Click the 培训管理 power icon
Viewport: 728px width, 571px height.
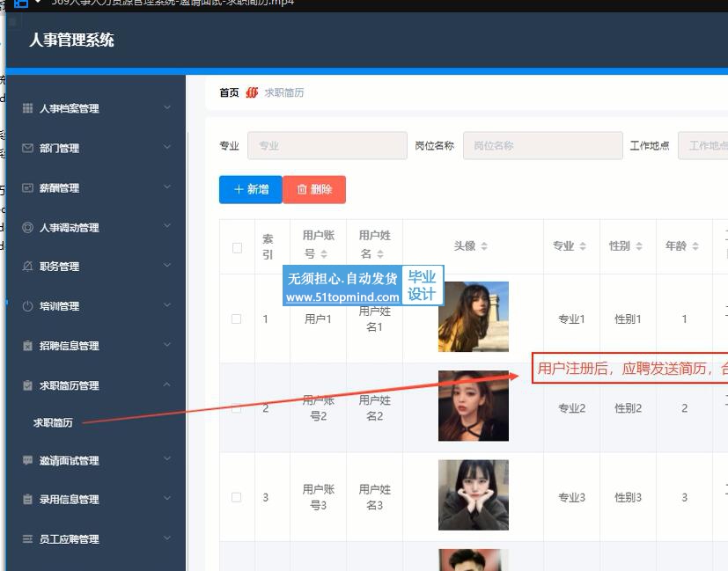pyautogui.click(x=27, y=306)
